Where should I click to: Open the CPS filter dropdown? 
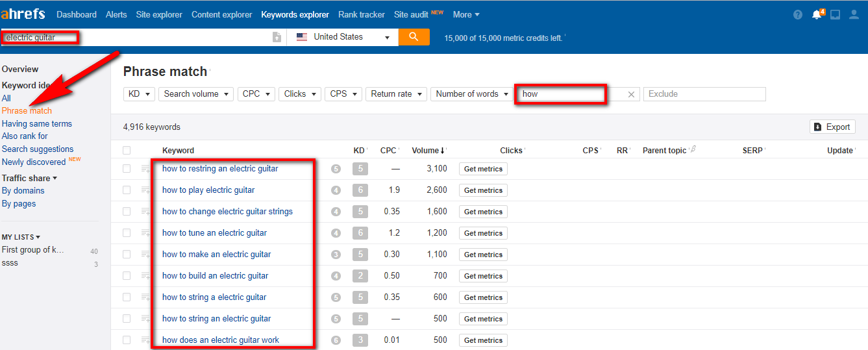[343, 94]
